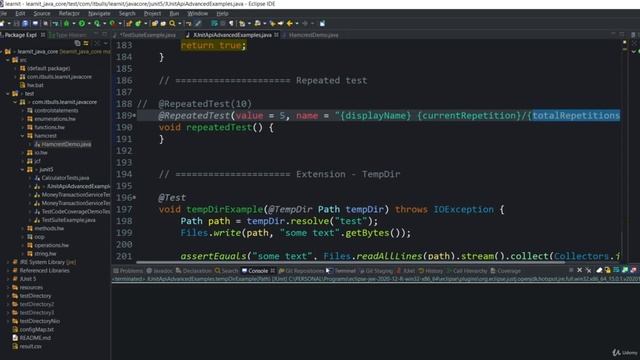
Task: Collapse the src folder node
Action: coord(8,60)
